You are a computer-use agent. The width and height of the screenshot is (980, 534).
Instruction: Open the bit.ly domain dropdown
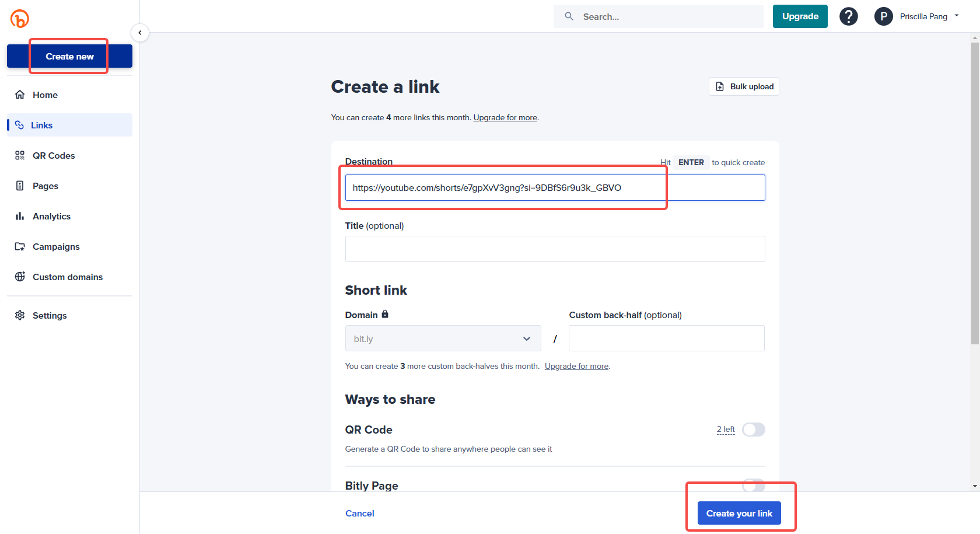(443, 338)
